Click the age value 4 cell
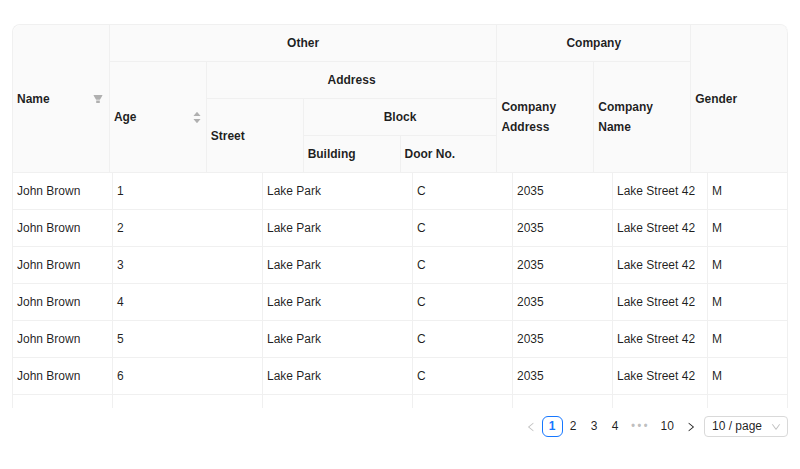800x469 pixels. click(x=187, y=302)
